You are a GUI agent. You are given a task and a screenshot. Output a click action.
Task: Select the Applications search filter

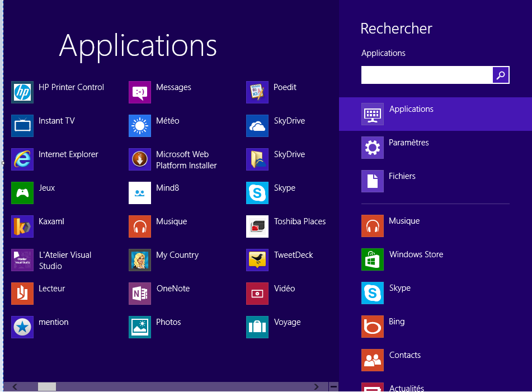(435, 114)
